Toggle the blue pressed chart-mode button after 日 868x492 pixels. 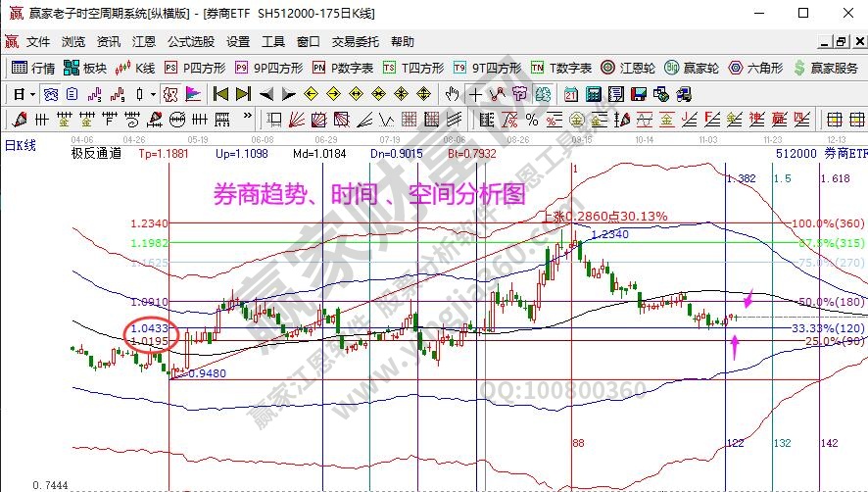(50, 94)
